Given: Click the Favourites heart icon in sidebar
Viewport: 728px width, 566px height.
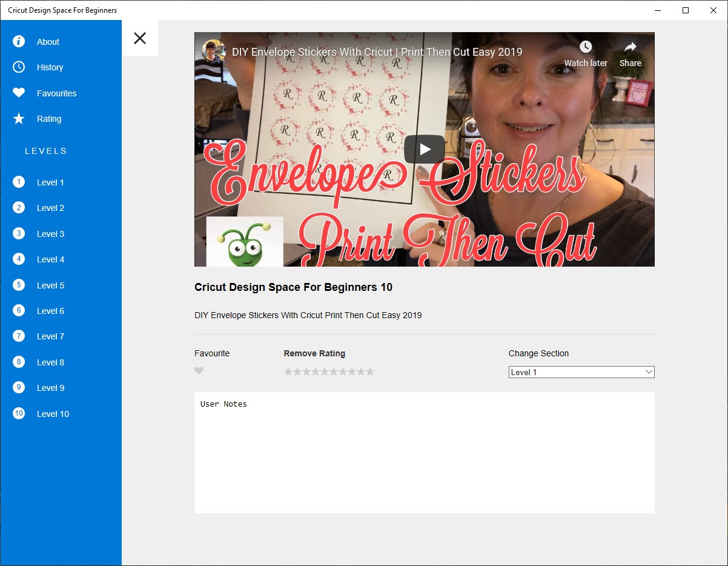Looking at the screenshot, I should tap(19, 93).
